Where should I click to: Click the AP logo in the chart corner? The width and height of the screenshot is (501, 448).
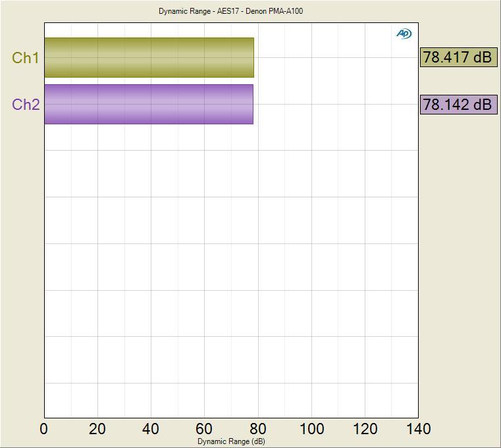[x=404, y=34]
